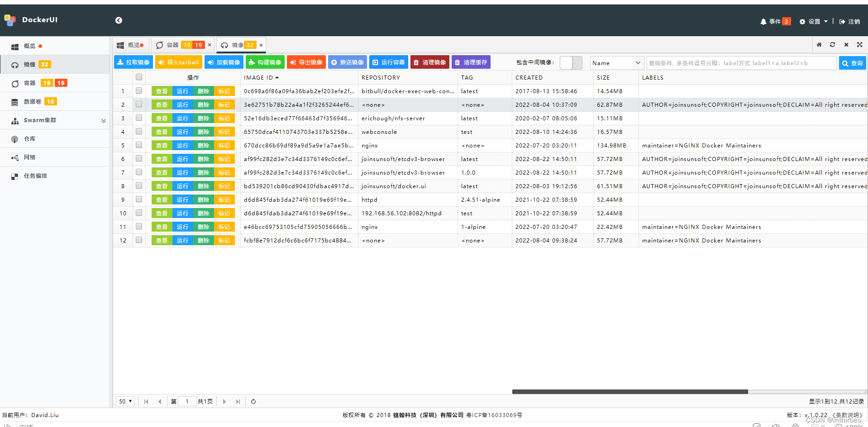Check the erichough/nfs-server row checkbox
The image size is (868, 427).
pos(139,118)
